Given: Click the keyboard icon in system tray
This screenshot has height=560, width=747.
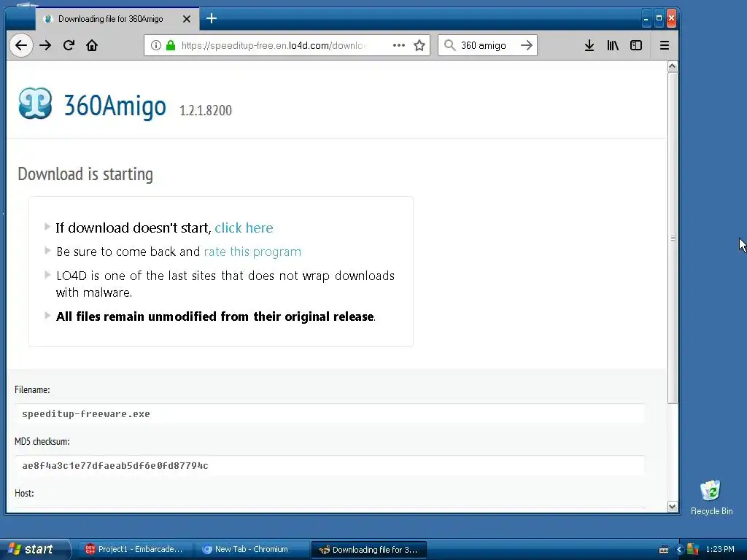Looking at the screenshot, I should [664, 550].
